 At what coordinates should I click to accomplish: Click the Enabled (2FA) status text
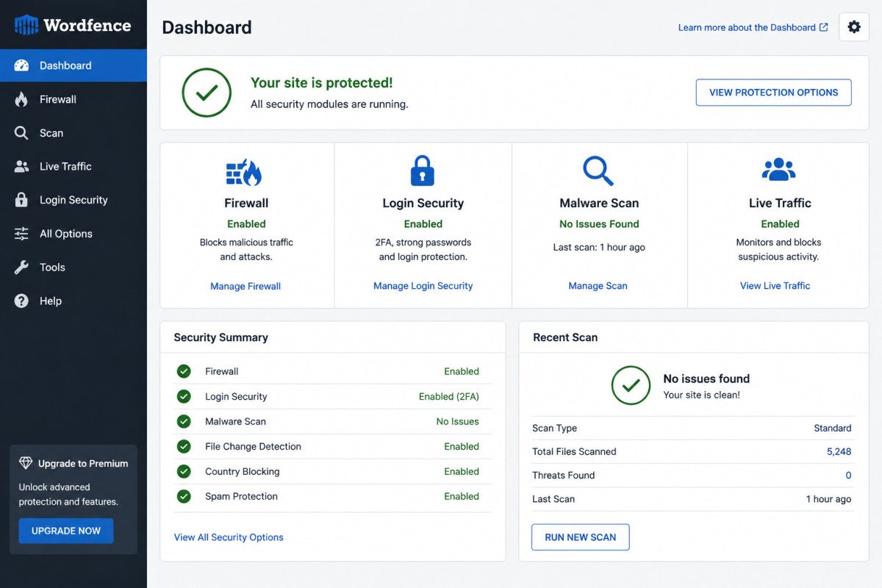point(449,397)
